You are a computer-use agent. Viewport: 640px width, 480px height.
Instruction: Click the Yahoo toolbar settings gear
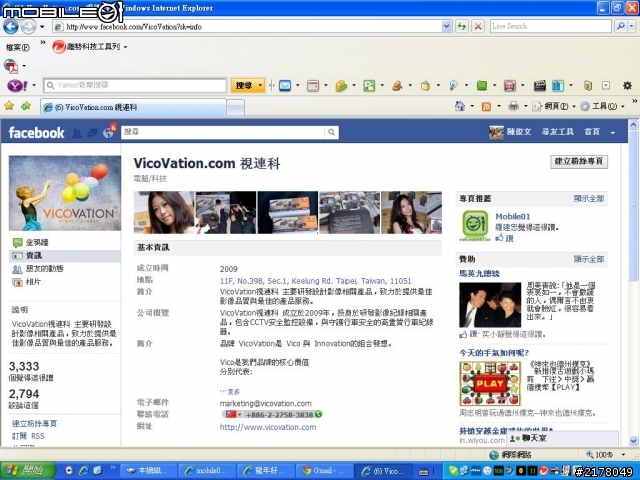[627, 85]
